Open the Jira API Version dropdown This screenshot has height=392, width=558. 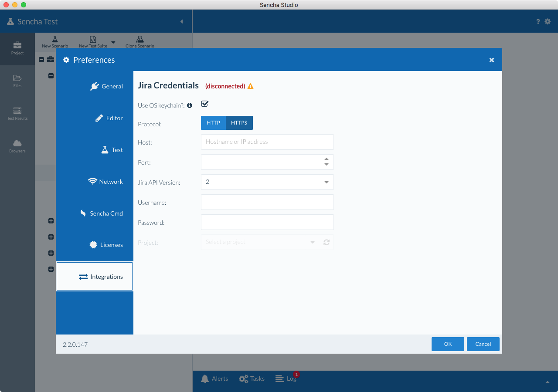click(327, 182)
